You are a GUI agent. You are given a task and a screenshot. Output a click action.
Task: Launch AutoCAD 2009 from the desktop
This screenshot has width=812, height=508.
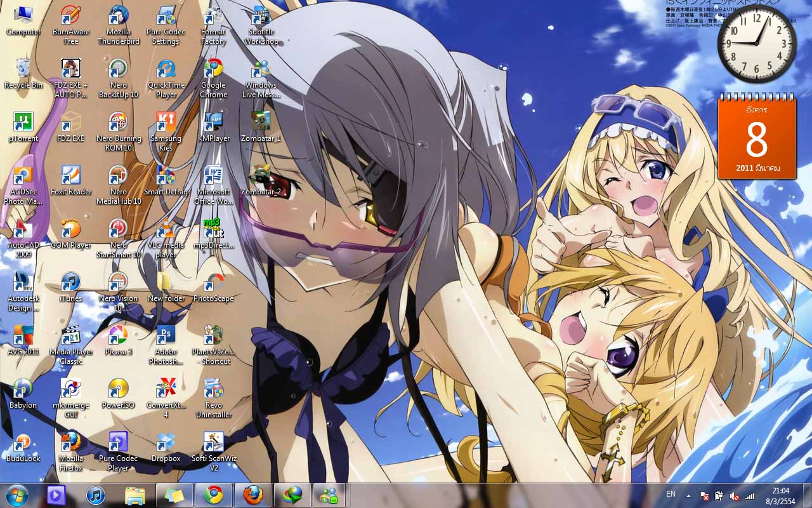click(23, 239)
